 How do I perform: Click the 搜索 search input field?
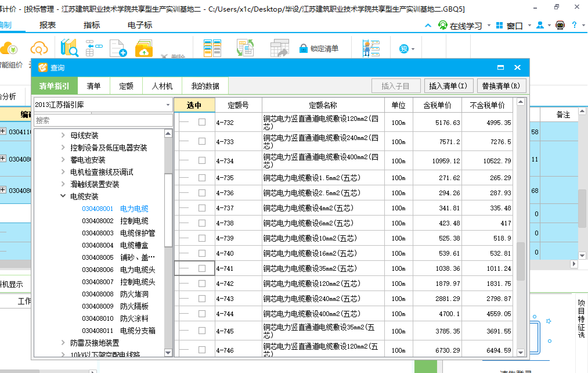coord(103,120)
